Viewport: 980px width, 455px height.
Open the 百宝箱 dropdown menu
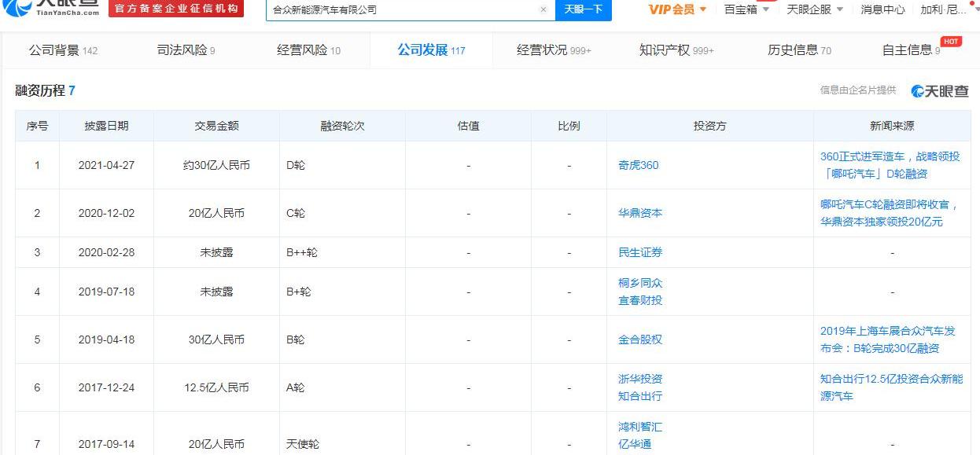pos(746,9)
